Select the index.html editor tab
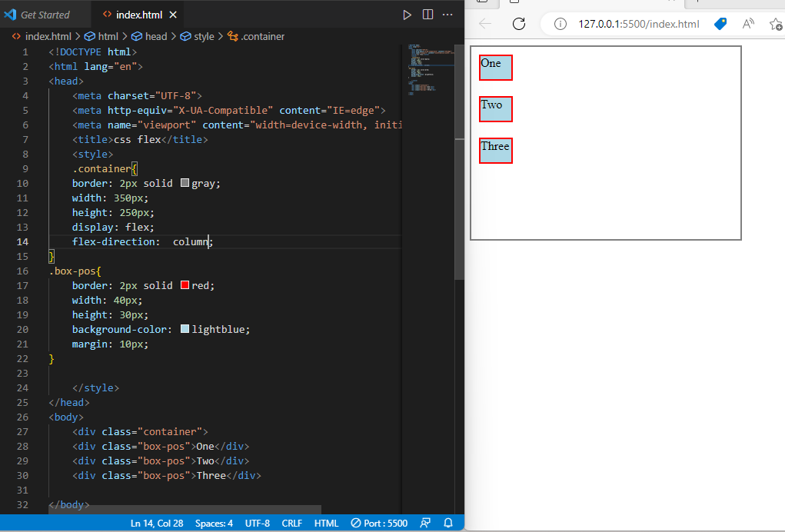 [x=138, y=15]
